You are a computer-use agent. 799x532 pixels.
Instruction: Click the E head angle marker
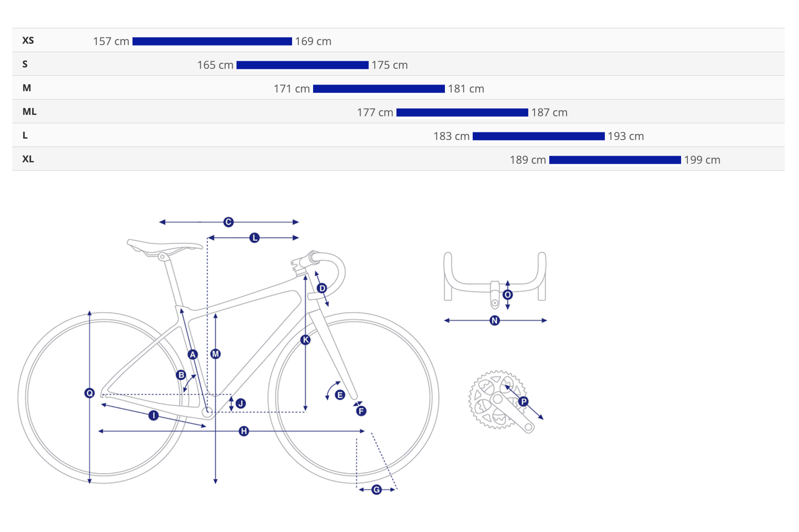coord(340,395)
